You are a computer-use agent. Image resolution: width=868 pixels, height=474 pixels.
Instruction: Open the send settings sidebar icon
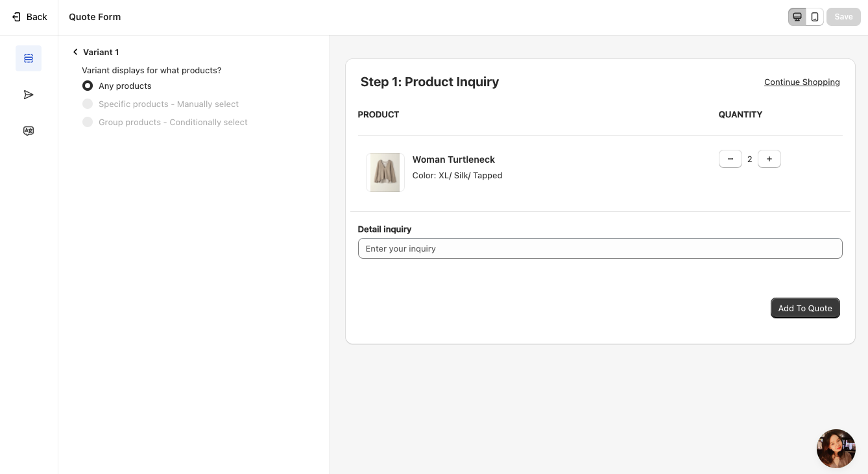(x=29, y=95)
